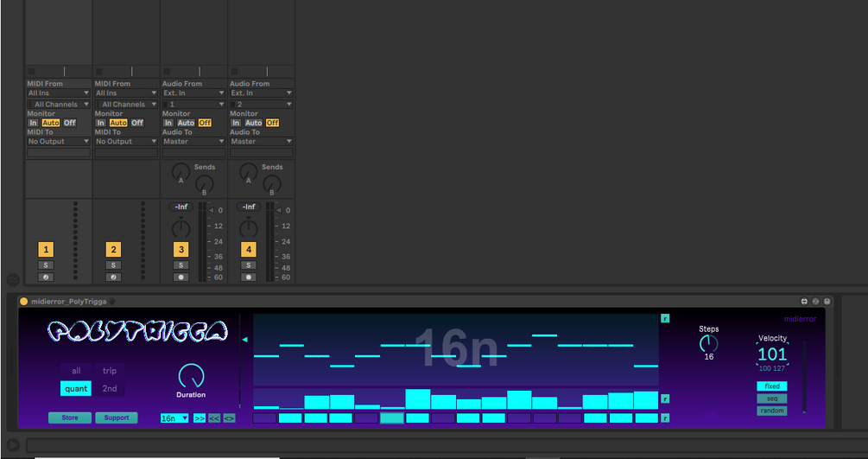Choose 'random' velocity mode

[x=772, y=411]
